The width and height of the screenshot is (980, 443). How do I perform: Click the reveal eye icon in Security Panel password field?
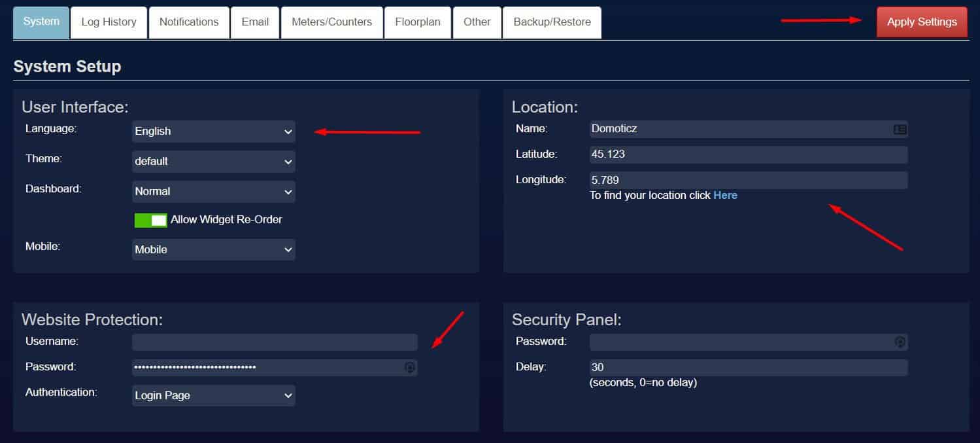point(900,342)
